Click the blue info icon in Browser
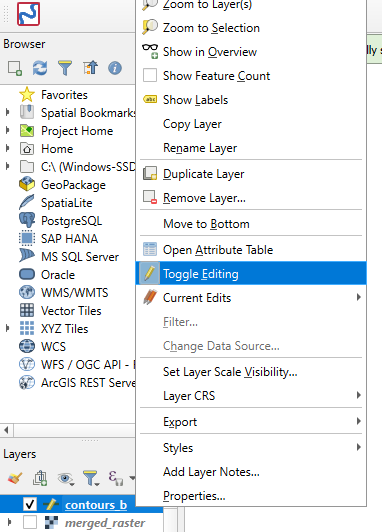The height and width of the screenshot is (532, 382). pyautogui.click(x=115, y=68)
